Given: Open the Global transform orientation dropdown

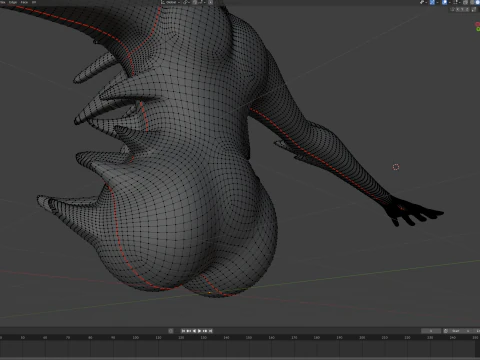Looking at the screenshot, I should point(170,2).
